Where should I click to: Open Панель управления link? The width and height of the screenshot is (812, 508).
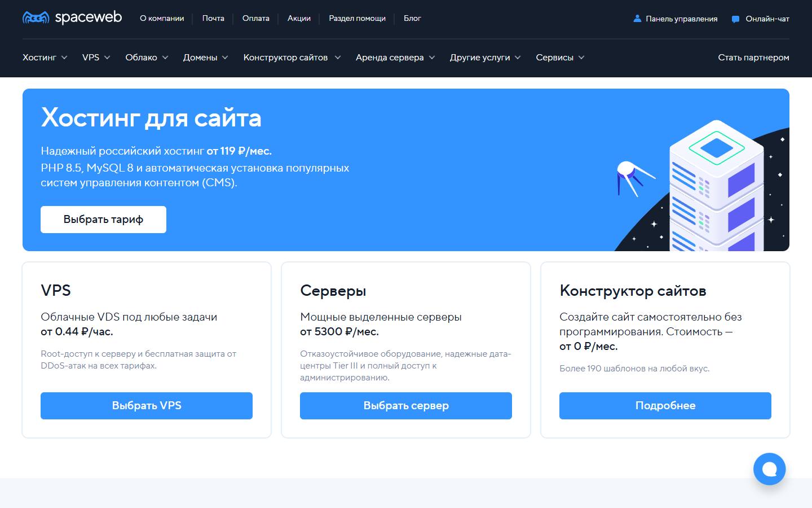[681, 19]
